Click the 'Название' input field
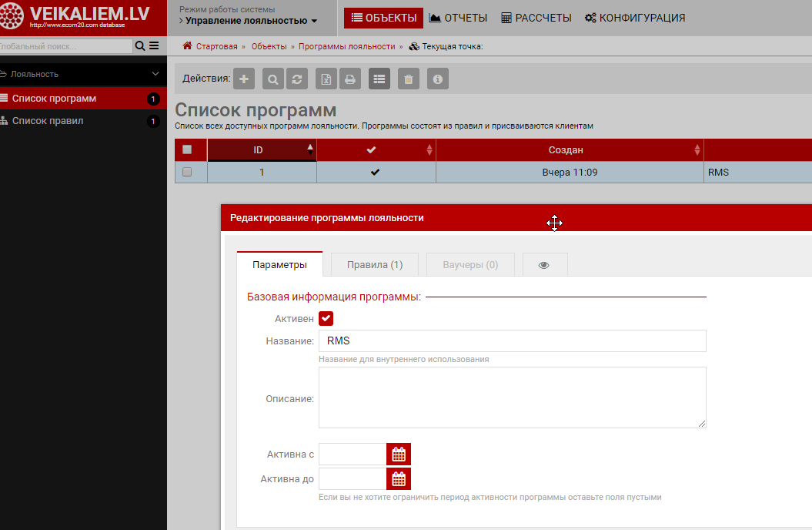The height and width of the screenshot is (530, 812). 512,341
